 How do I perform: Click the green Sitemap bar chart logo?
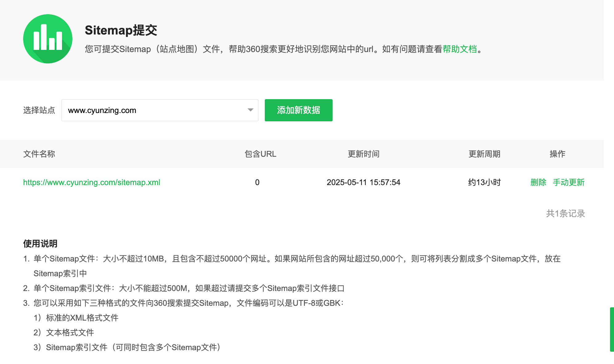(x=48, y=39)
